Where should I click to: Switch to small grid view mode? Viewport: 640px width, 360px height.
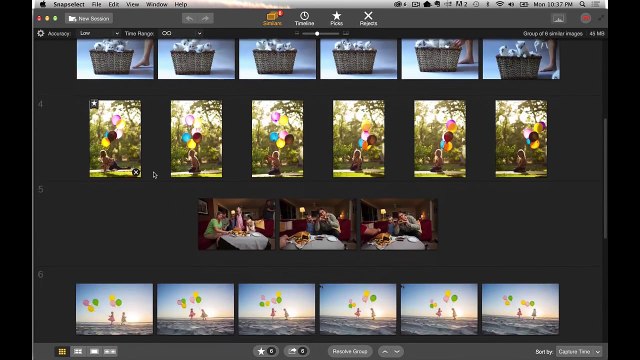coord(62,351)
